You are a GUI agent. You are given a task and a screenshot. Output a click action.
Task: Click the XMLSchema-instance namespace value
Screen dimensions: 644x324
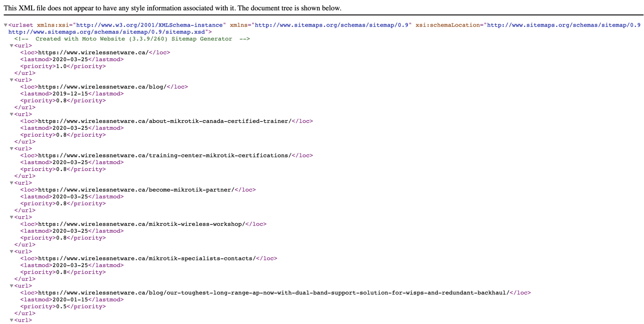(x=149, y=25)
